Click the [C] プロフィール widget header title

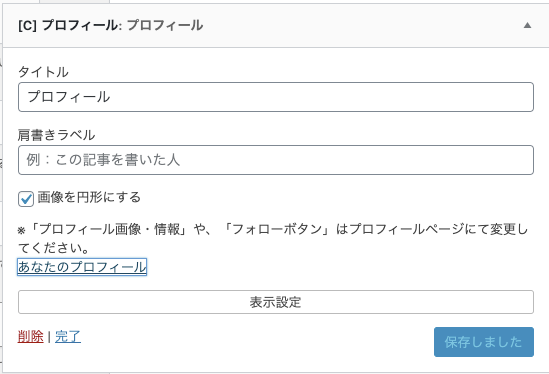[111, 25]
